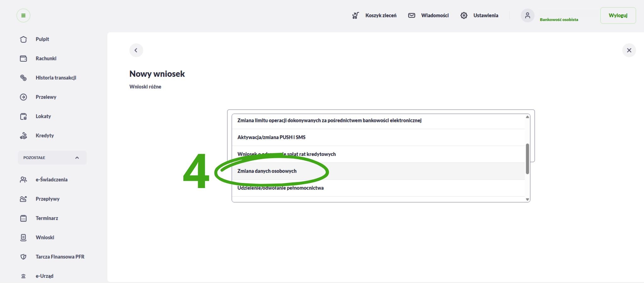644x283 pixels.
Task: Open Koszyk zleceń link
Action: (381, 15)
